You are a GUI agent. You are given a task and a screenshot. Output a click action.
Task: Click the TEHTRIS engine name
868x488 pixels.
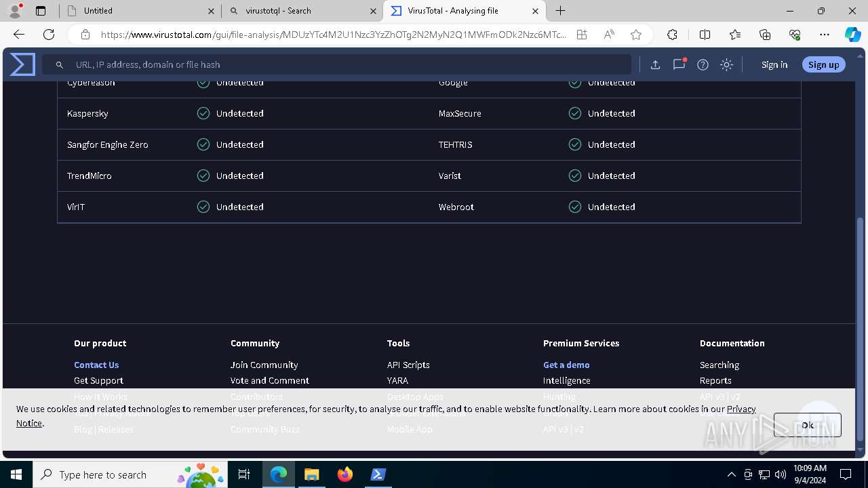tap(455, 144)
